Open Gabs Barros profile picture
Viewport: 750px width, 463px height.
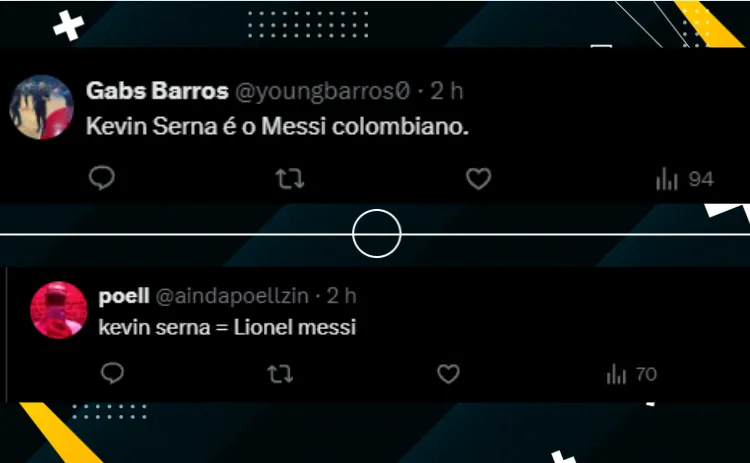[x=42, y=107]
